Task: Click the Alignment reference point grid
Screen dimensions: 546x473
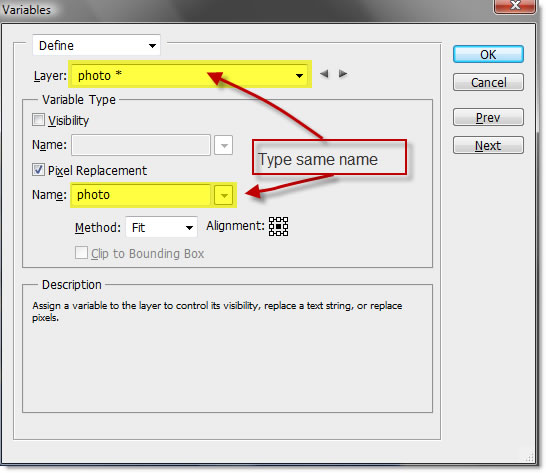Action: (x=279, y=226)
